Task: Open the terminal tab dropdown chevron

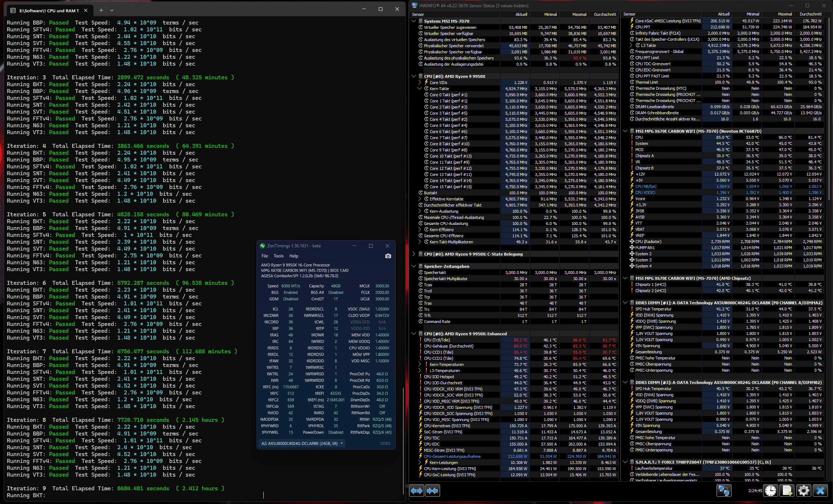Action: pyautogui.click(x=112, y=10)
